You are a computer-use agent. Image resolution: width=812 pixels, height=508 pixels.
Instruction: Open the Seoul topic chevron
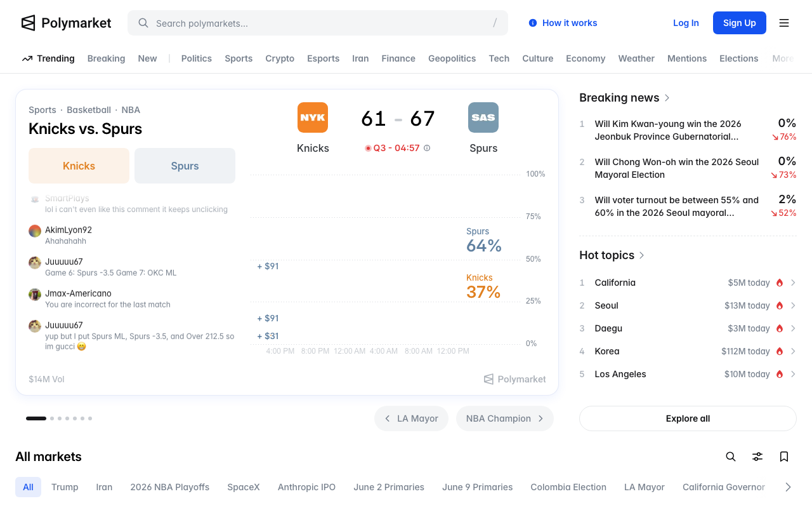[793, 305]
